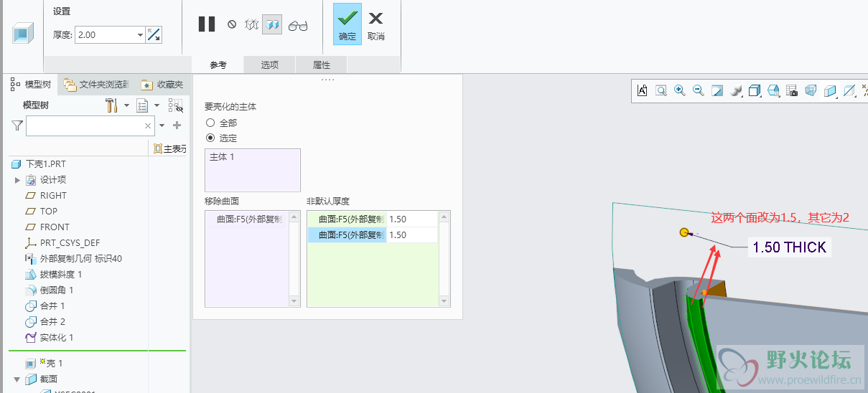Switch to the 模型树 tab
This screenshot has height=393, width=868.
coord(31,85)
